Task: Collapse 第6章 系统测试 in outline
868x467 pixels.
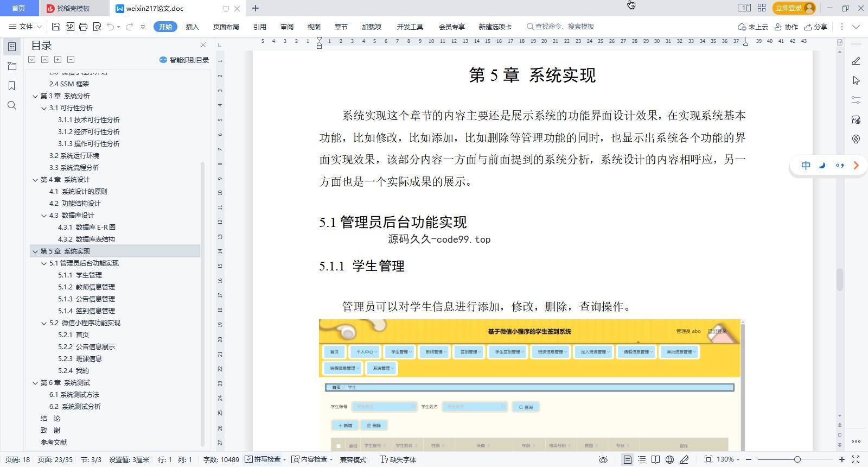Action: [35, 383]
